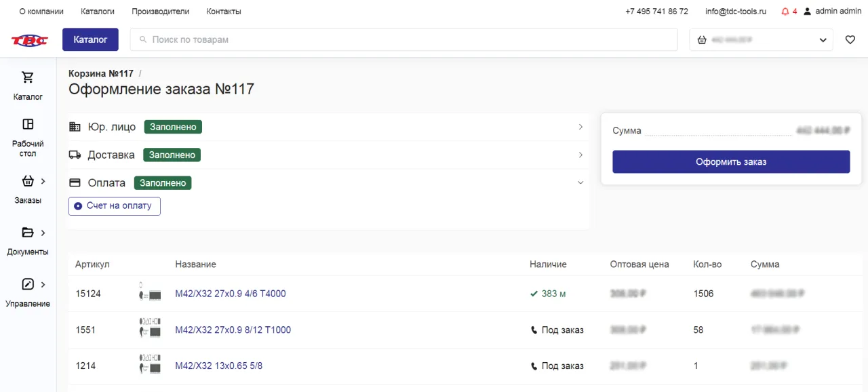The image size is (868, 392).
Task: Open Заказы basket icon in sidebar
Action: 28,181
